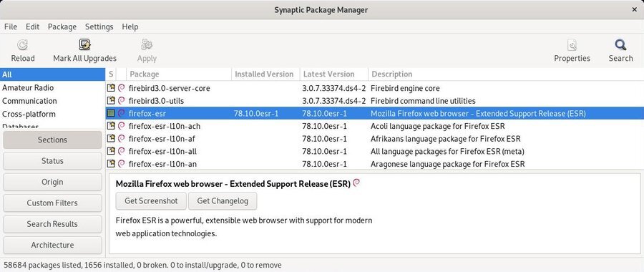This screenshot has width=644, height=272.
Task: Close the Synaptic Package Manager window
Action: click(635, 9)
